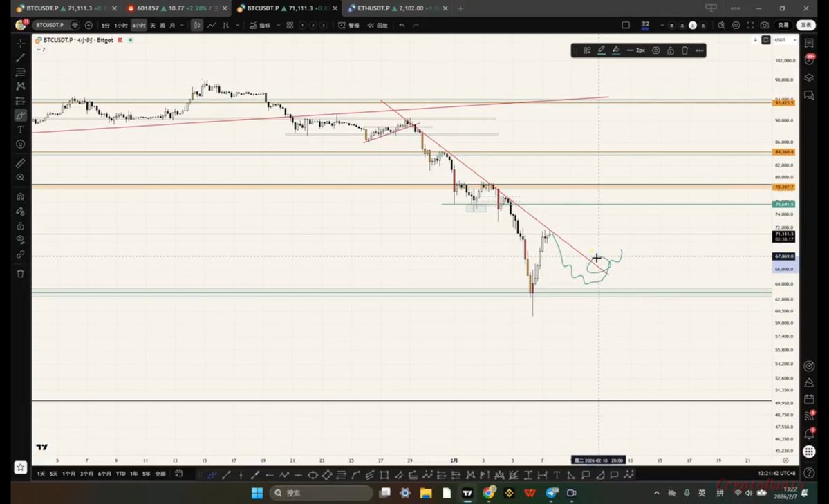Click the add symbol plus icon

pos(89,25)
